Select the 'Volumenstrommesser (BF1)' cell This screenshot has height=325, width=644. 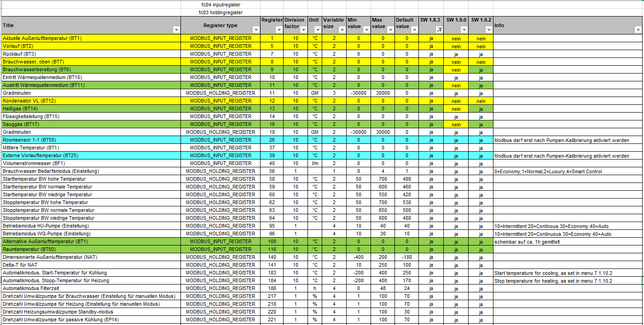[x=91, y=163]
